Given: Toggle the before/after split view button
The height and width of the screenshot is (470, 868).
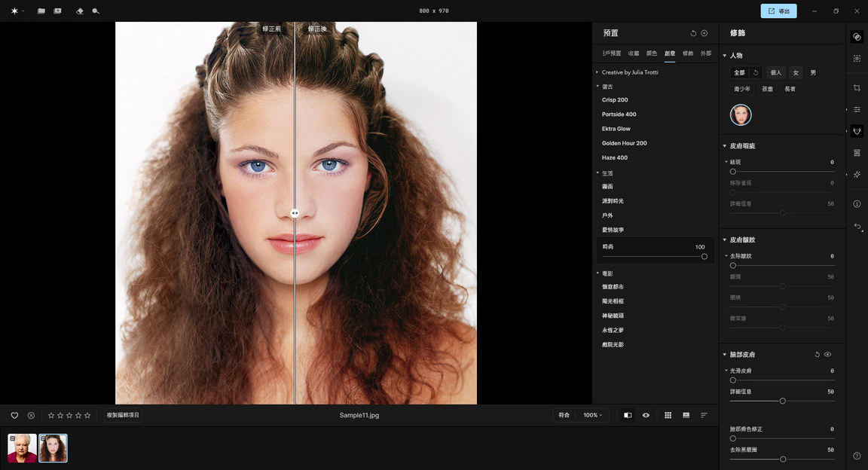Looking at the screenshot, I should click(628, 415).
